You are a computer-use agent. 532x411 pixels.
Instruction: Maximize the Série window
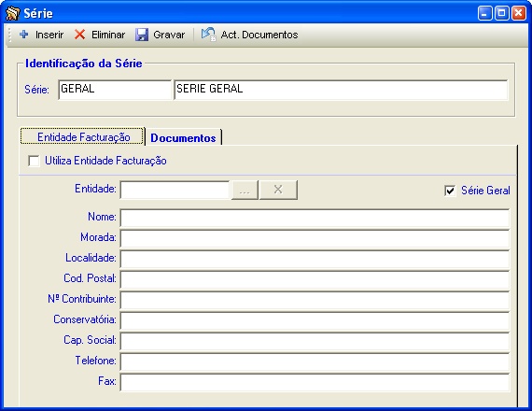501,13
